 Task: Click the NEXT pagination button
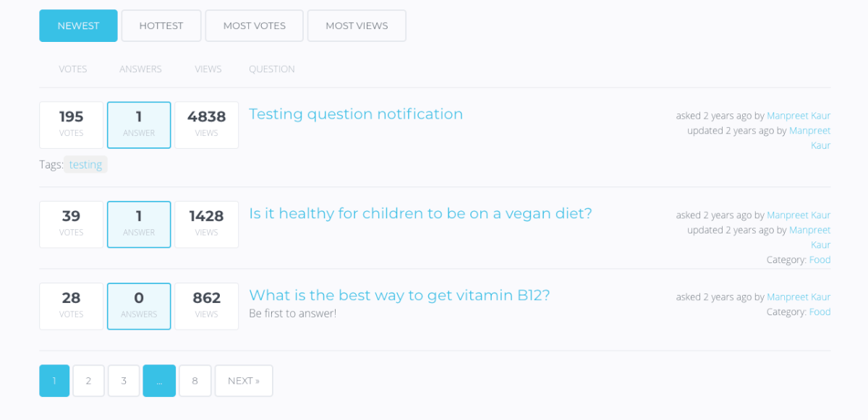click(243, 380)
